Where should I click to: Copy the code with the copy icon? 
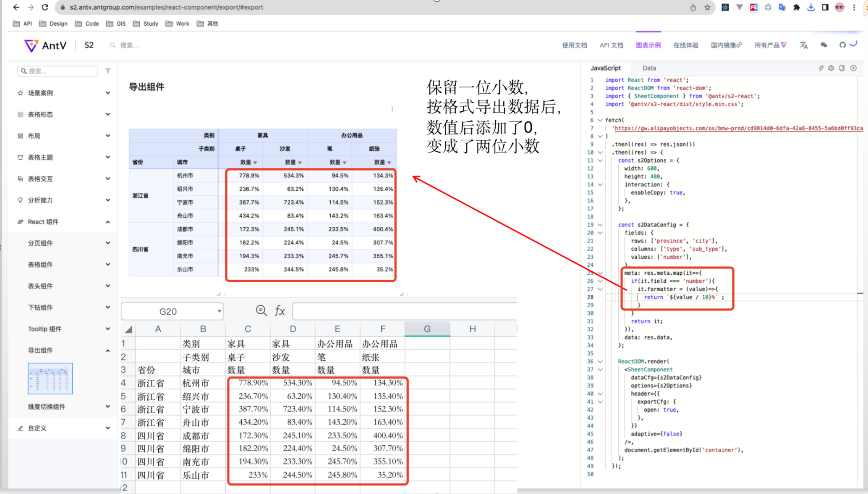click(842, 68)
